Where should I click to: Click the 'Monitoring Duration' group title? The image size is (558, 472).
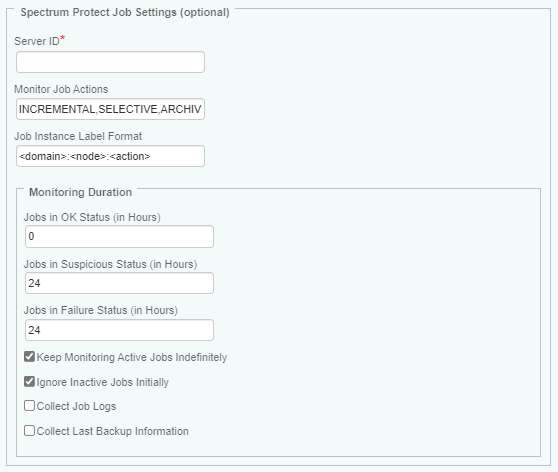[x=80, y=192]
